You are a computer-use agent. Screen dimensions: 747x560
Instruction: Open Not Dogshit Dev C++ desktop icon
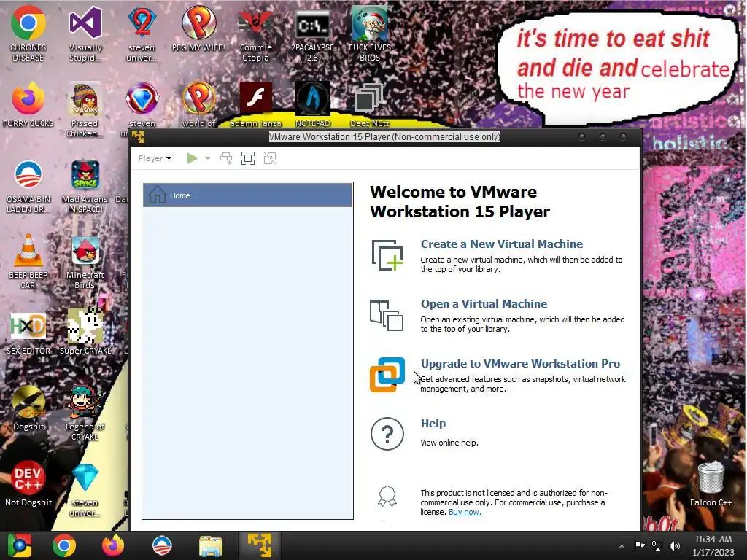pyautogui.click(x=28, y=484)
